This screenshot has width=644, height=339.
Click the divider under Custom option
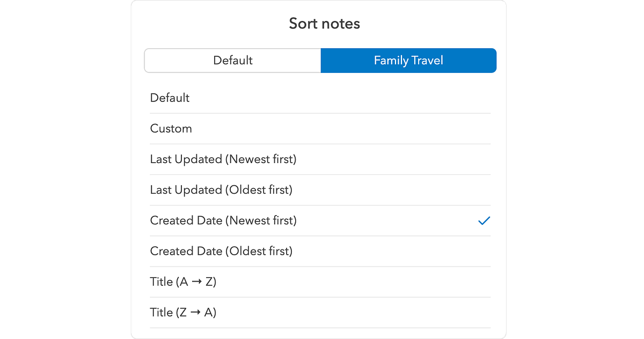[320, 144]
